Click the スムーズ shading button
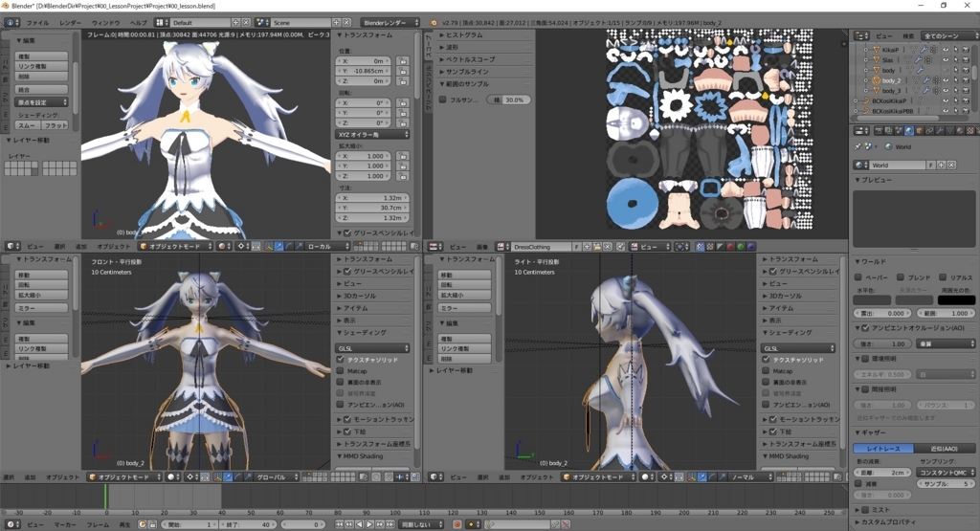The width and height of the screenshot is (980, 531). (x=28, y=125)
